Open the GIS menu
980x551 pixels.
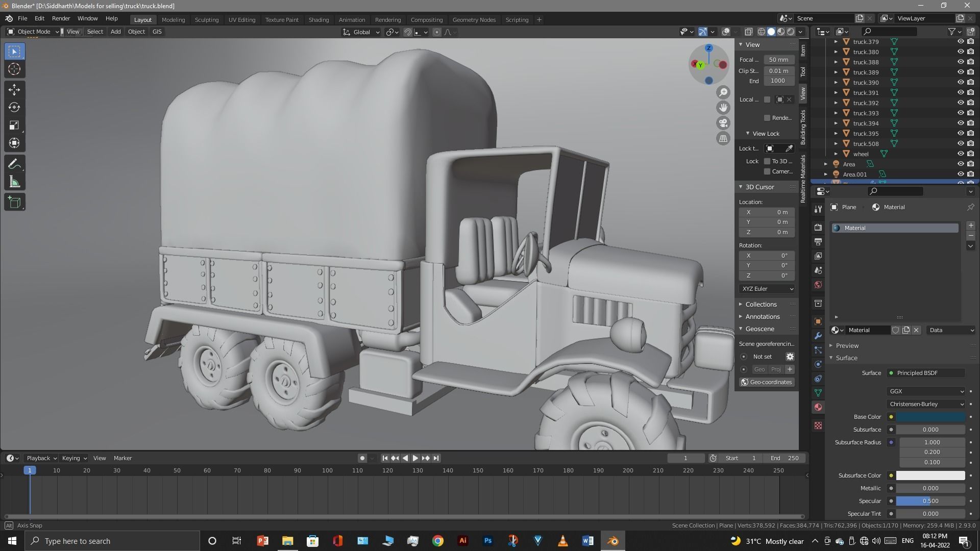157,32
